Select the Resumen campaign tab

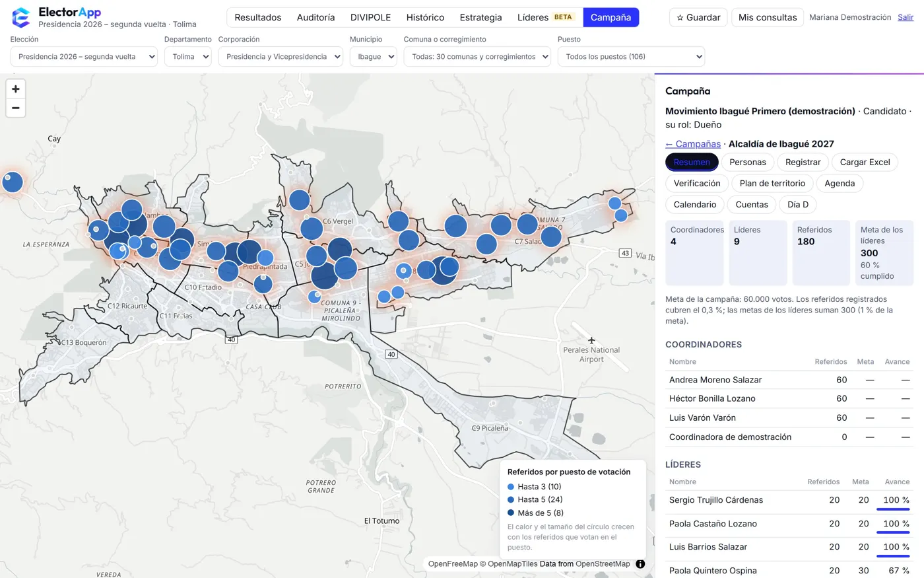click(x=692, y=162)
